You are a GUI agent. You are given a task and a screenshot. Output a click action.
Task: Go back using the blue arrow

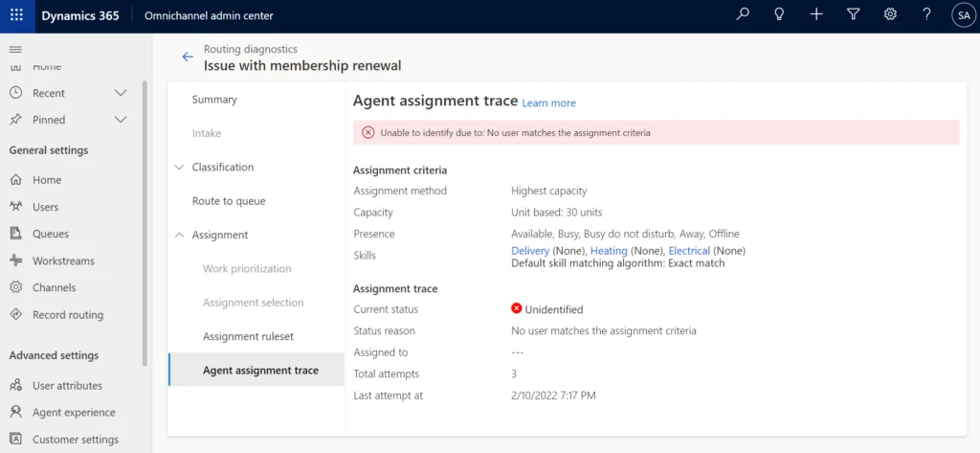tap(188, 57)
